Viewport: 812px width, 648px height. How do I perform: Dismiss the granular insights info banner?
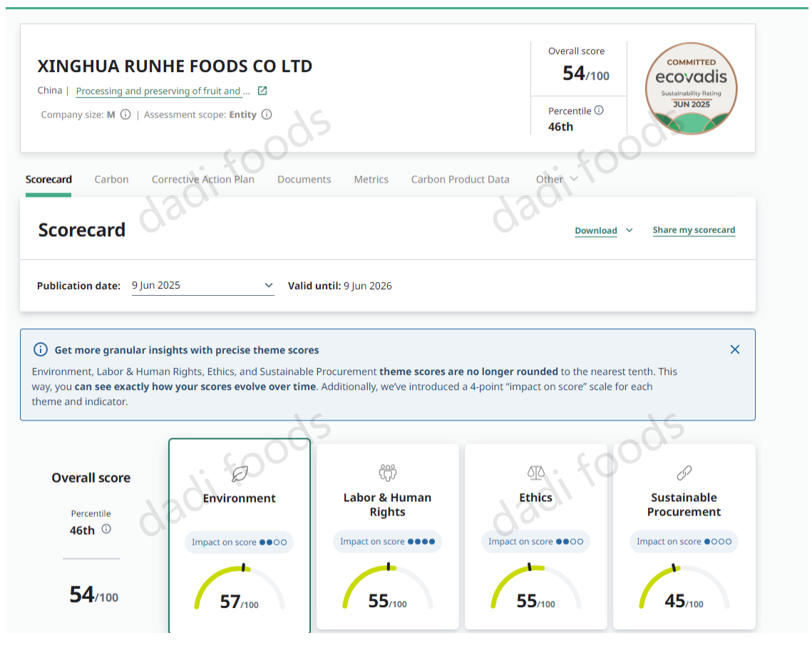point(735,349)
